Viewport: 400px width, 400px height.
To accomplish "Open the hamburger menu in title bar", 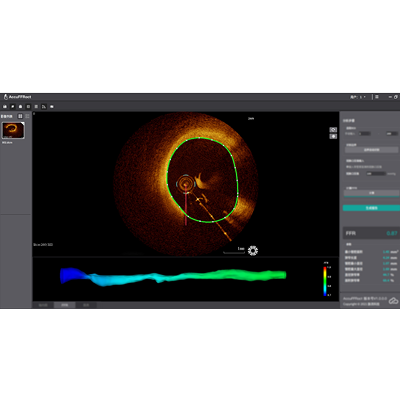I will point(377,97).
